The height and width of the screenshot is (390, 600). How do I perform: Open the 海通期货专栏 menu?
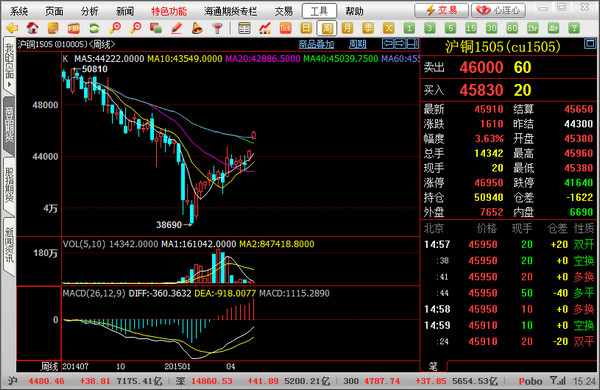tap(231, 11)
